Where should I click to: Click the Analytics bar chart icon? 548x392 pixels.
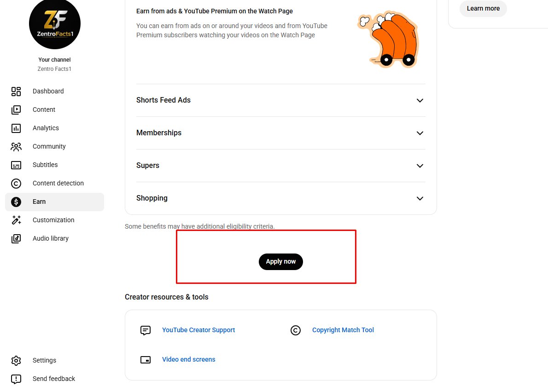[16, 128]
